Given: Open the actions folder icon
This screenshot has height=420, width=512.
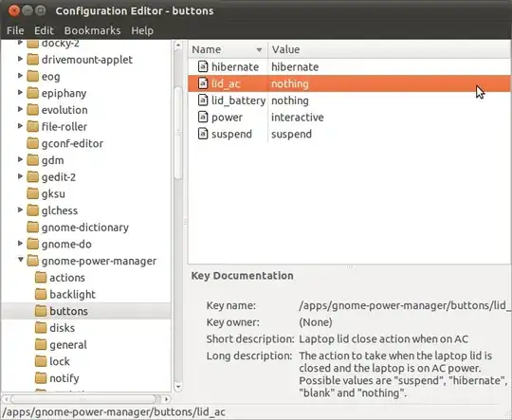Looking at the screenshot, I should (x=41, y=277).
